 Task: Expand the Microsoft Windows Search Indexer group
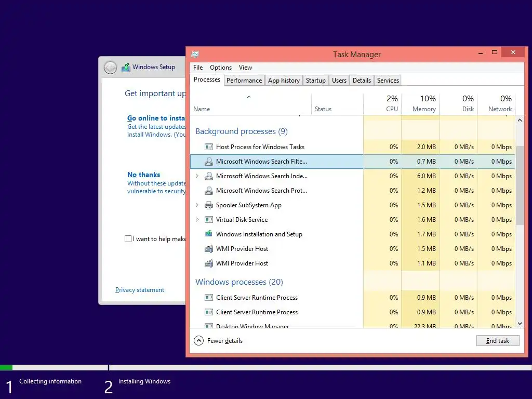[197, 176]
